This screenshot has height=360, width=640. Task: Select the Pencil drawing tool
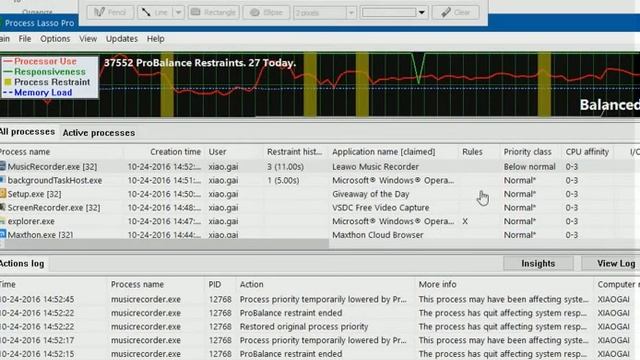pos(110,12)
